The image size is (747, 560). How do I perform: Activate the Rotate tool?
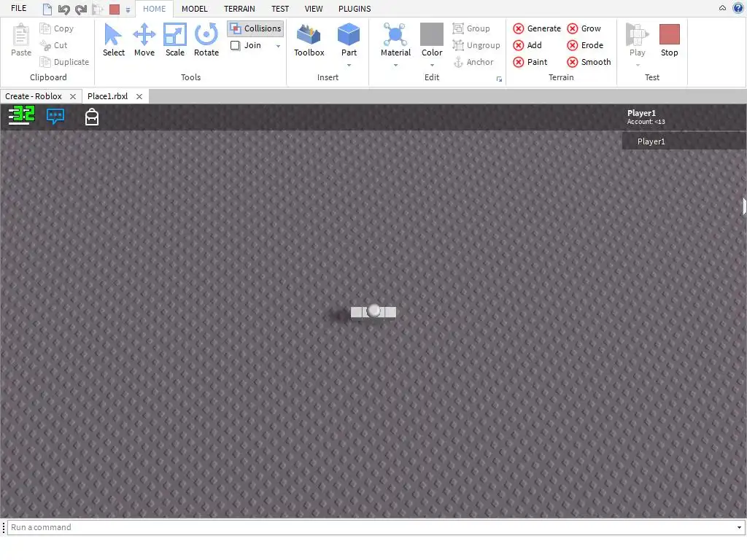point(206,40)
